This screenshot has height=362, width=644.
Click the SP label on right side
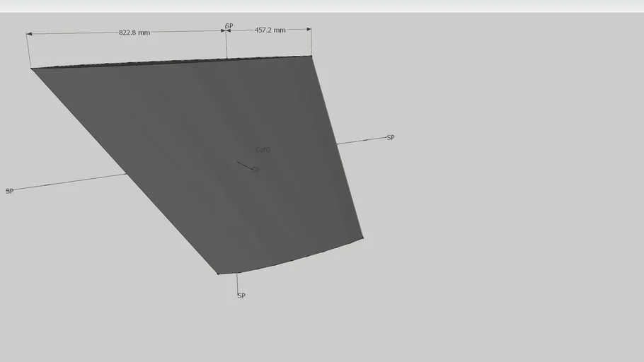pos(391,137)
